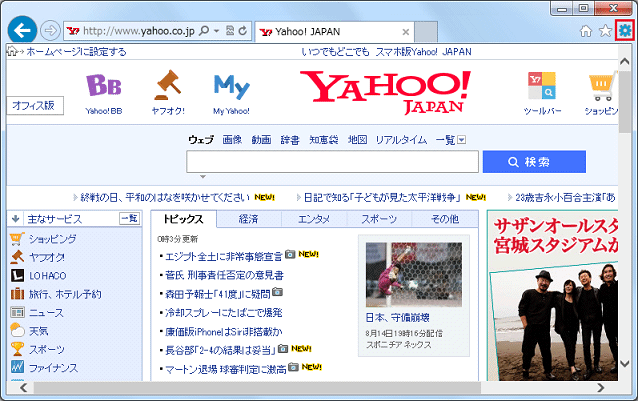
Task: Select 地図 search category
Action: (x=358, y=140)
